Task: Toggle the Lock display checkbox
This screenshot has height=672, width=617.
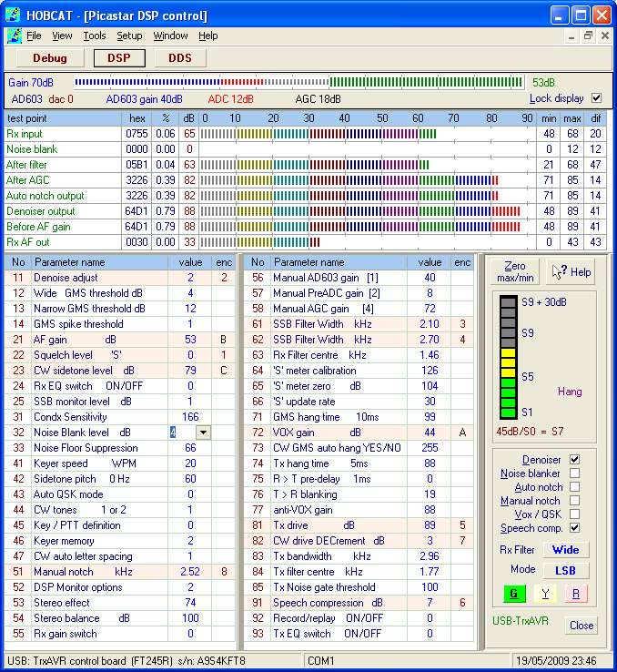Action: tap(596, 98)
